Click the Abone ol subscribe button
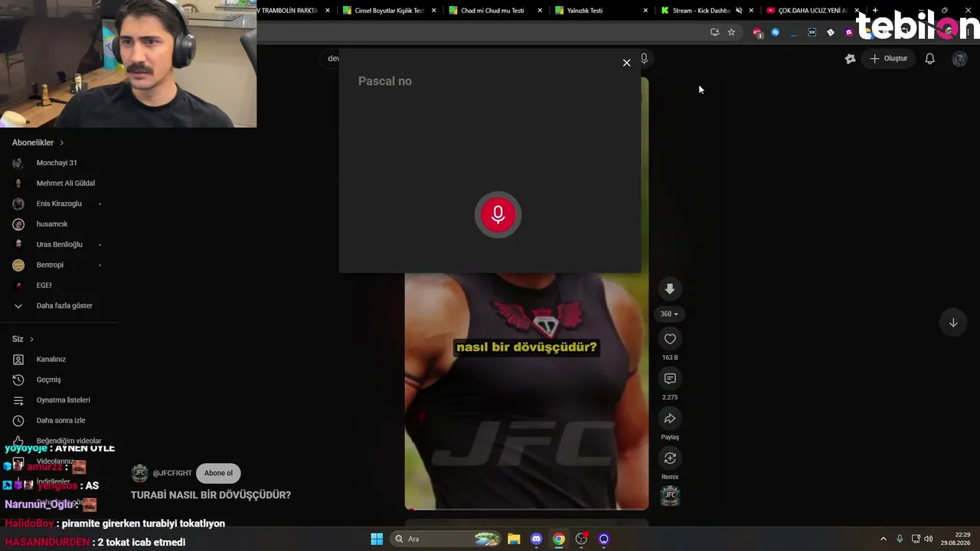The width and height of the screenshot is (980, 551). tap(218, 473)
